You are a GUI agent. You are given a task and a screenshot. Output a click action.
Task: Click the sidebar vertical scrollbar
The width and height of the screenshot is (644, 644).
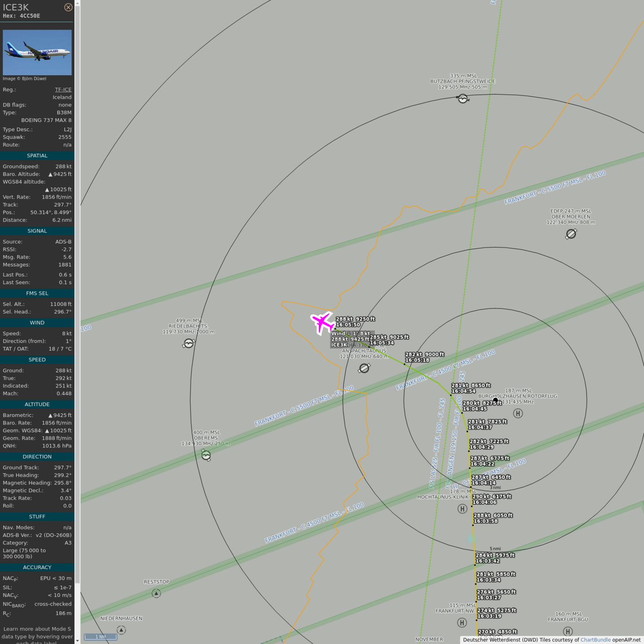click(77, 291)
